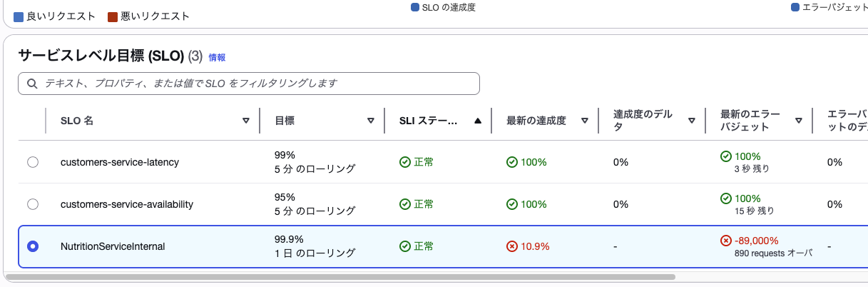Viewport: 868px width, 287px height.
Task: Select the NutritionServiceInternal radio button
Action: pos(33,246)
